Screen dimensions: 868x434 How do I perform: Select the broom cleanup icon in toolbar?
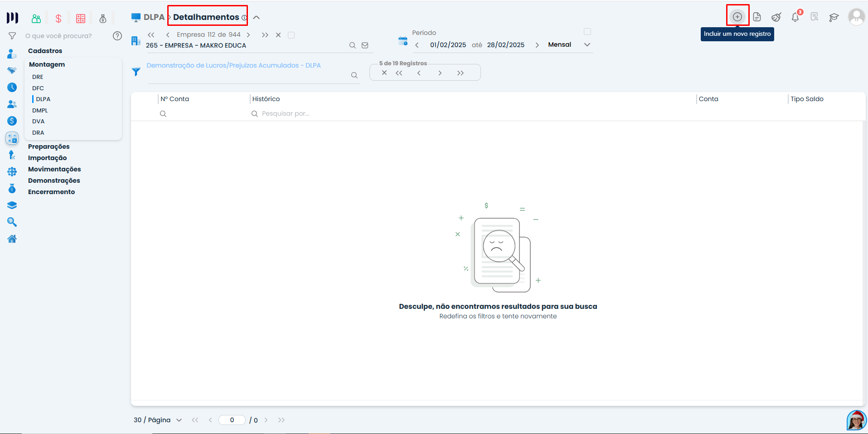776,17
